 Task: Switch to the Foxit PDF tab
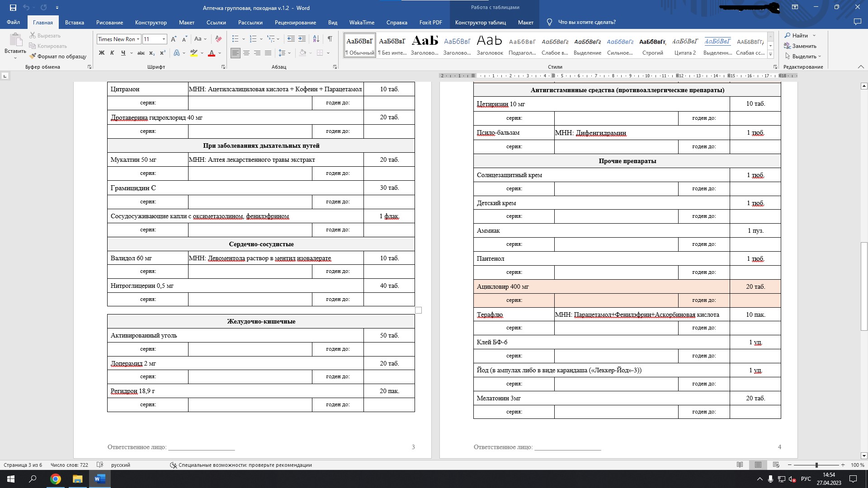point(430,22)
